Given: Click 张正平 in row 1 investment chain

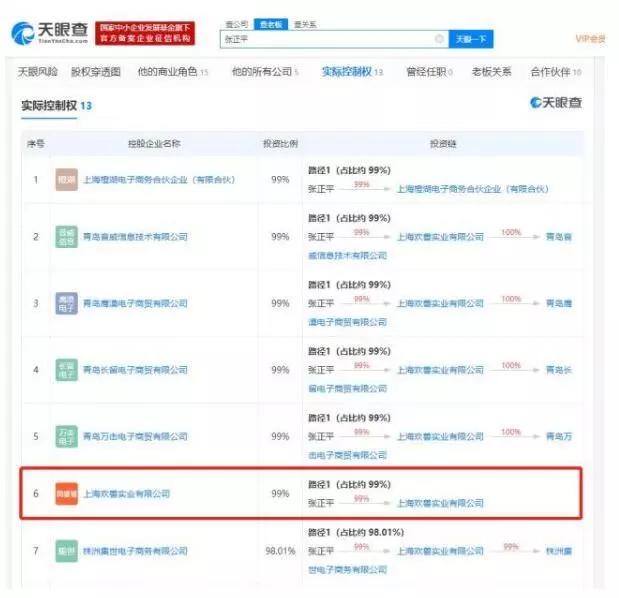Looking at the screenshot, I should 321,189.
